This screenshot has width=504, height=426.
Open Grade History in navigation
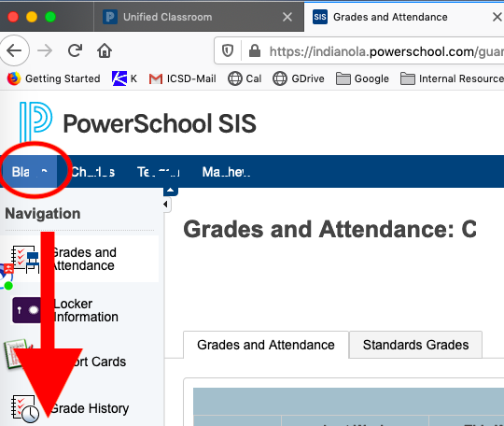(x=90, y=408)
